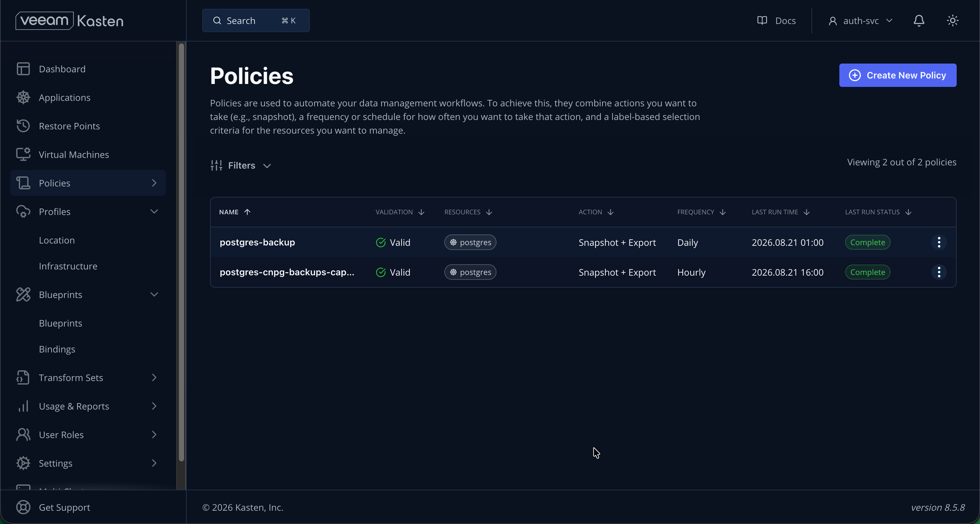Open postgres-backup policy

point(257,243)
